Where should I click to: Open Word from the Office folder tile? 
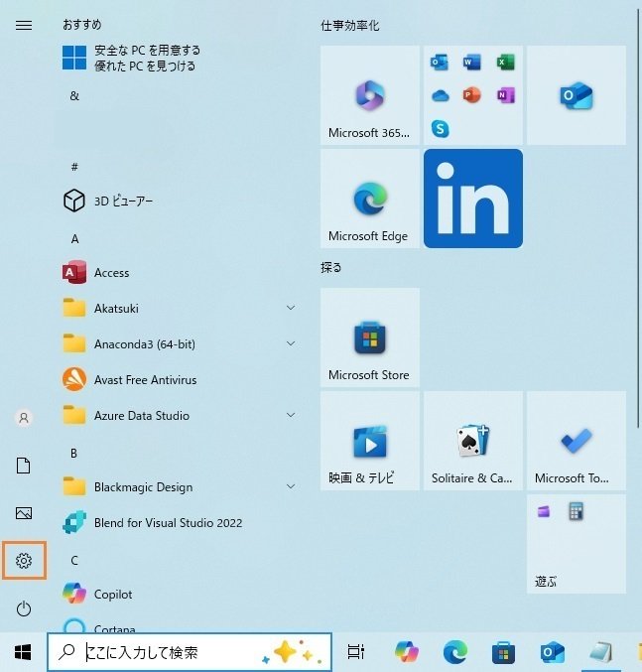coord(471,63)
